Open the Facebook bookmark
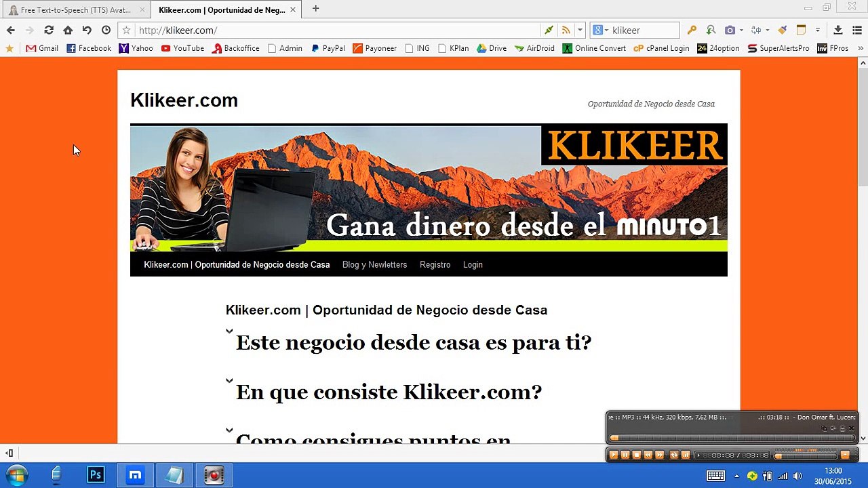This screenshot has height=488, width=868. (x=89, y=48)
